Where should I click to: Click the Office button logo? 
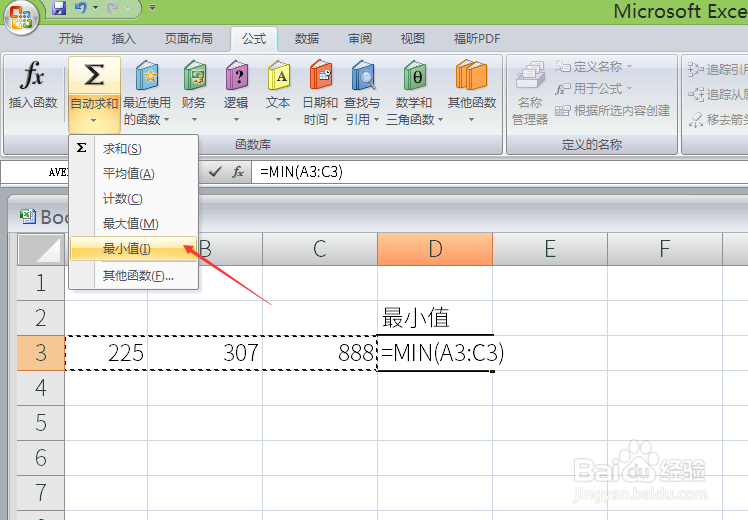coord(21,17)
